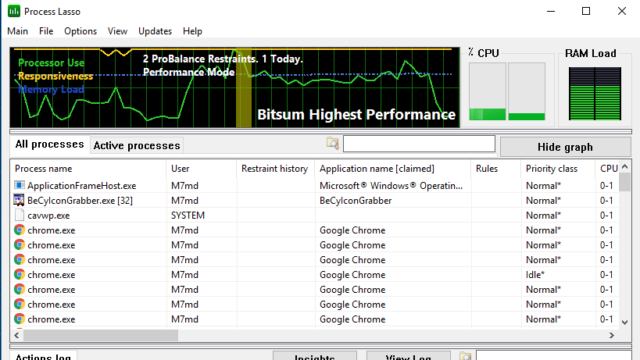Switch to the All processes tab
640x360 pixels.
point(49,144)
